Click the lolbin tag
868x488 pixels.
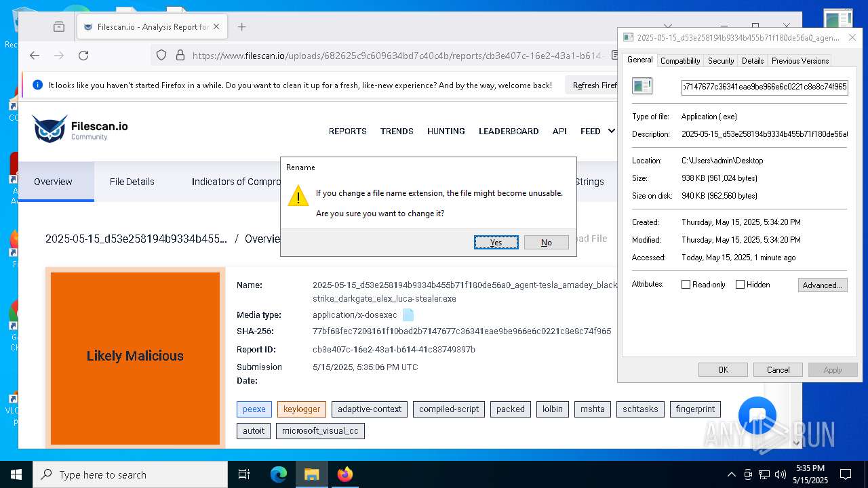(x=553, y=409)
